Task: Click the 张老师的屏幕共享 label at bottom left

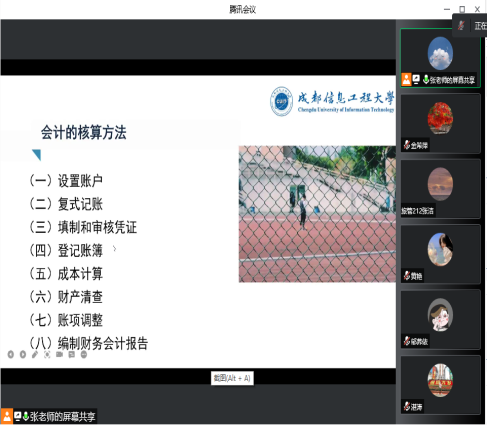Action: coord(62,417)
